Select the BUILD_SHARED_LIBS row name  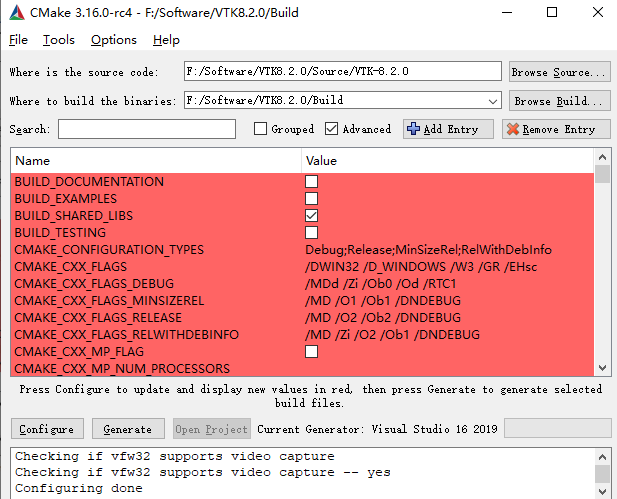74,216
